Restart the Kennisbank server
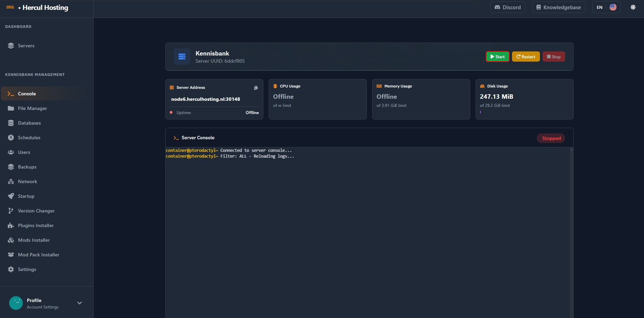 point(526,57)
